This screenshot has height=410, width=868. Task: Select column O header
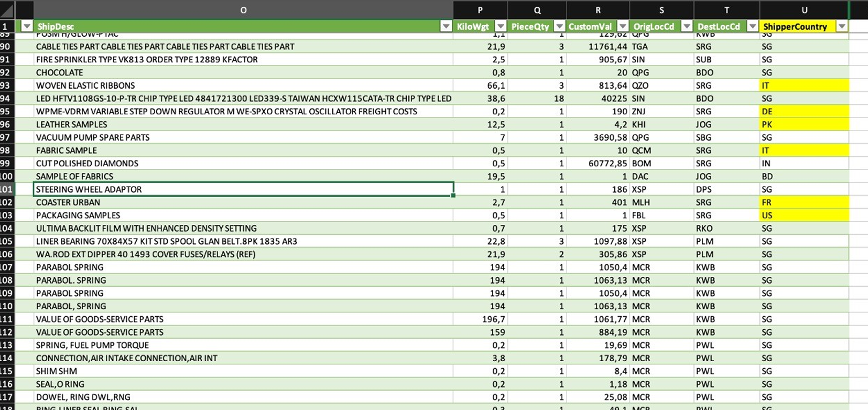point(243,10)
